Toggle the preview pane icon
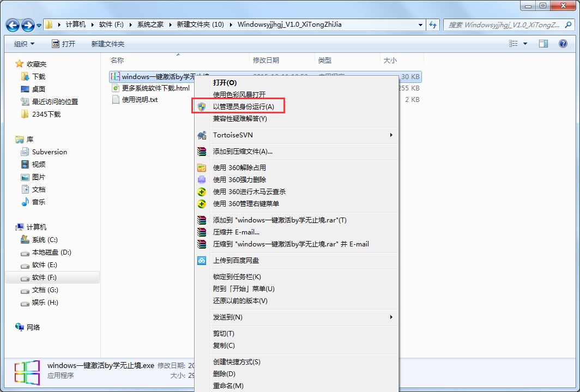580x392 pixels. point(543,44)
